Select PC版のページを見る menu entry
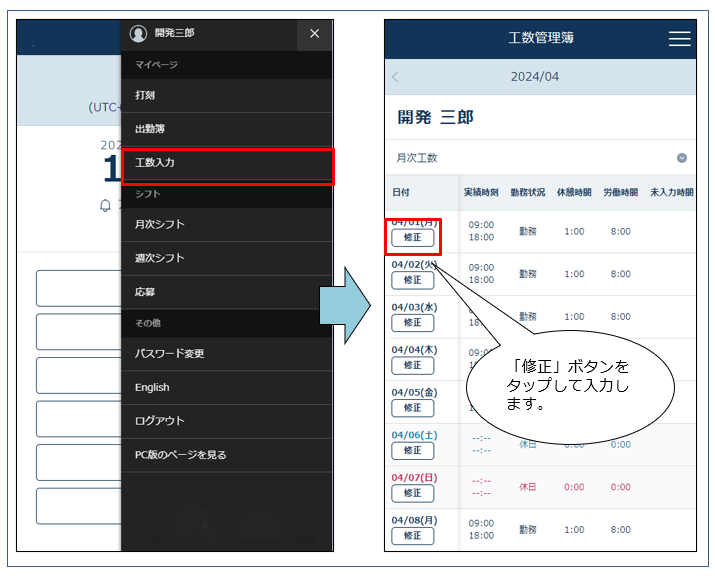715x576 pixels. tap(227, 455)
